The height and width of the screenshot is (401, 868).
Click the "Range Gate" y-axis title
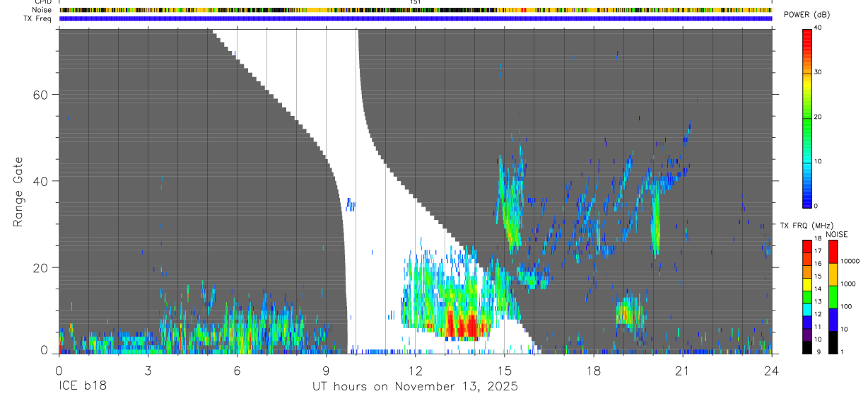point(18,192)
